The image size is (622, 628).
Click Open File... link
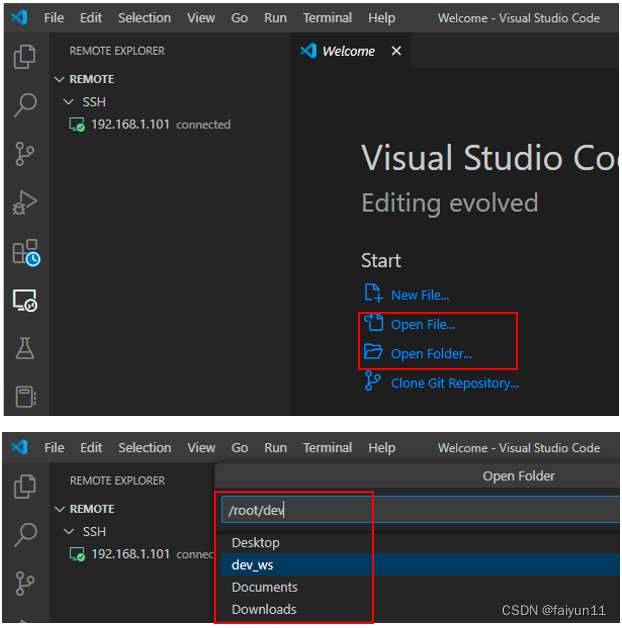point(423,324)
